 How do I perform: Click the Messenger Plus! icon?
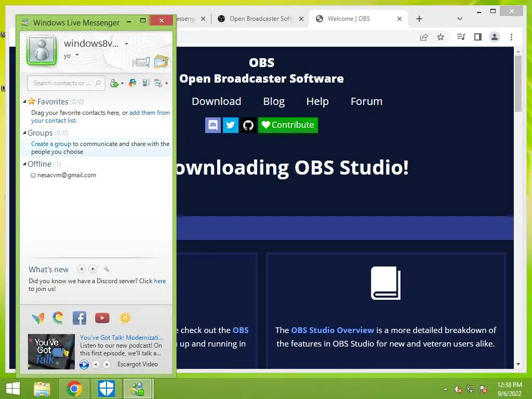click(x=140, y=62)
